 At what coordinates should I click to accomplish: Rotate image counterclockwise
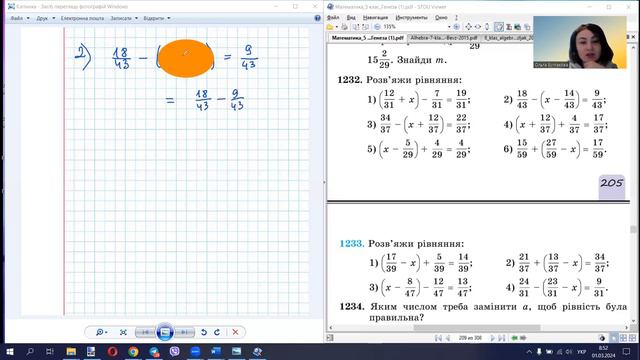pyautogui.click(x=204, y=332)
